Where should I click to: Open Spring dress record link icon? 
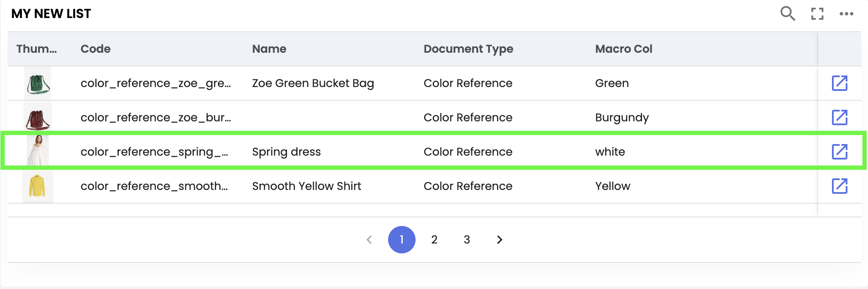click(x=839, y=152)
